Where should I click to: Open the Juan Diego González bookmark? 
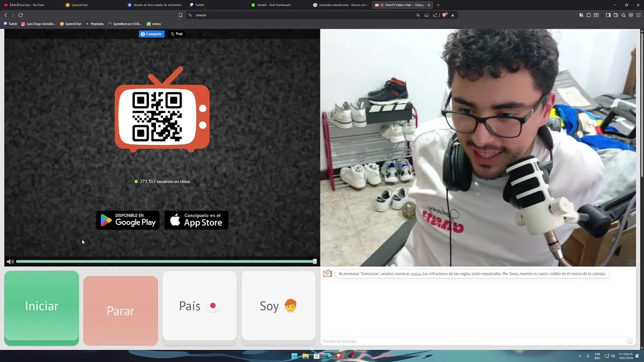tap(38, 24)
